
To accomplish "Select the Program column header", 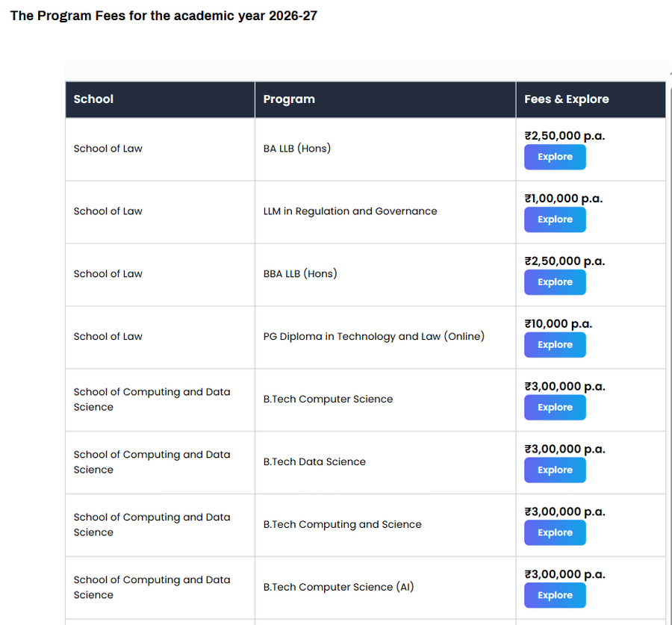I will tap(289, 99).
